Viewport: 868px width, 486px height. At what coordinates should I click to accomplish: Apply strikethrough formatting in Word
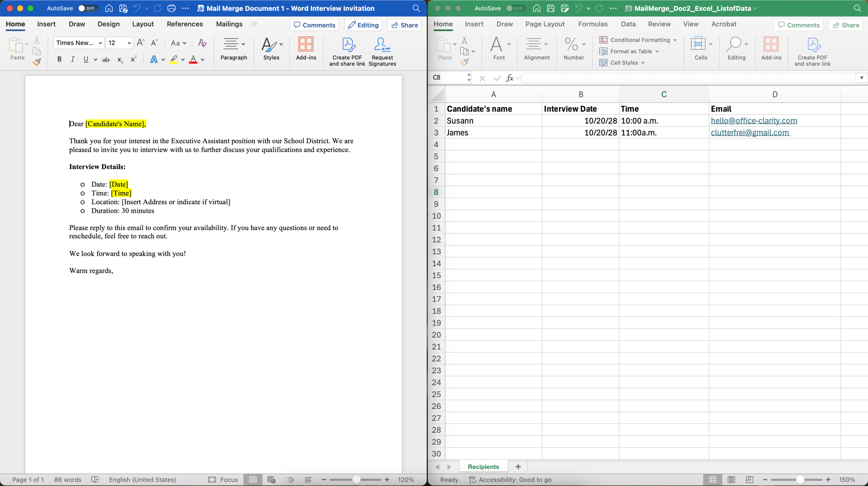106,60
